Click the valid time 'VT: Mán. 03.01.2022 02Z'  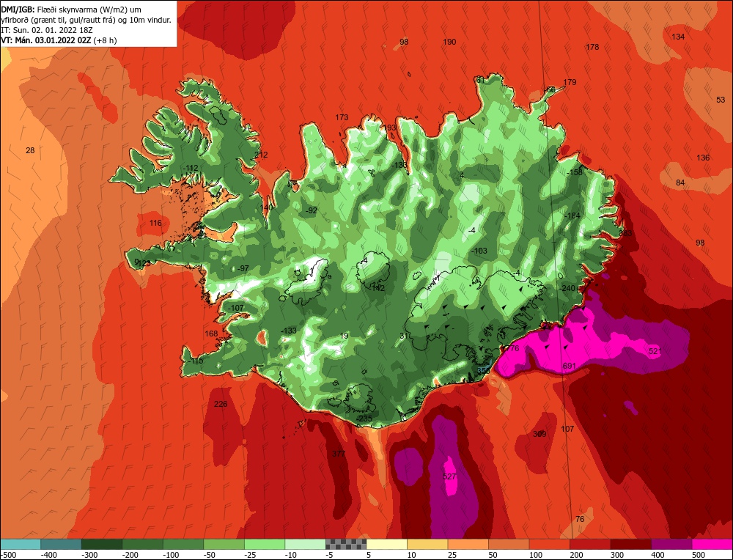pyautogui.click(x=45, y=40)
